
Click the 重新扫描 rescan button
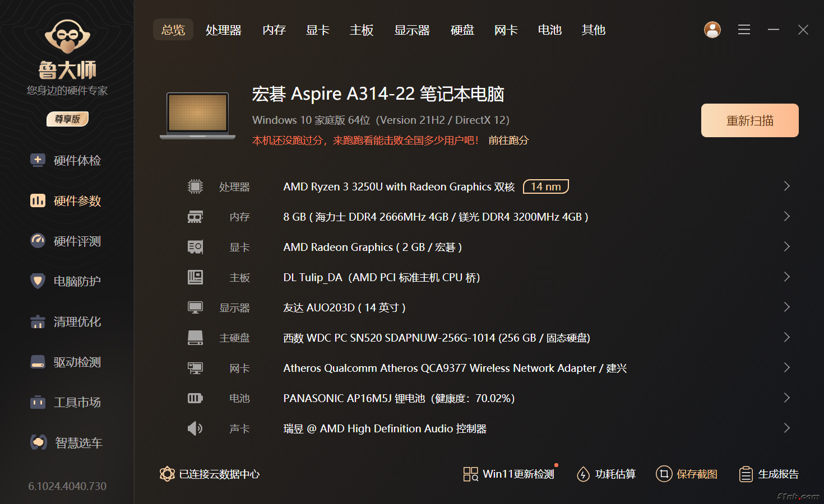tap(750, 120)
